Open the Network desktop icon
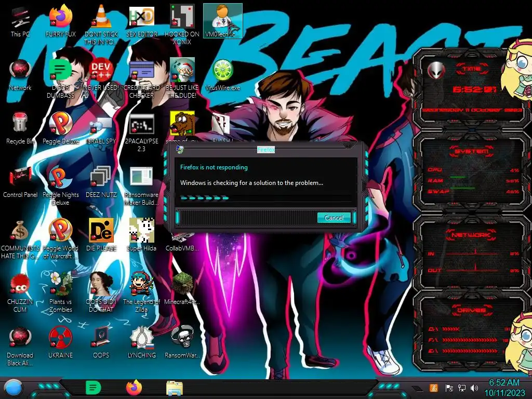The image size is (532, 399). click(20, 75)
